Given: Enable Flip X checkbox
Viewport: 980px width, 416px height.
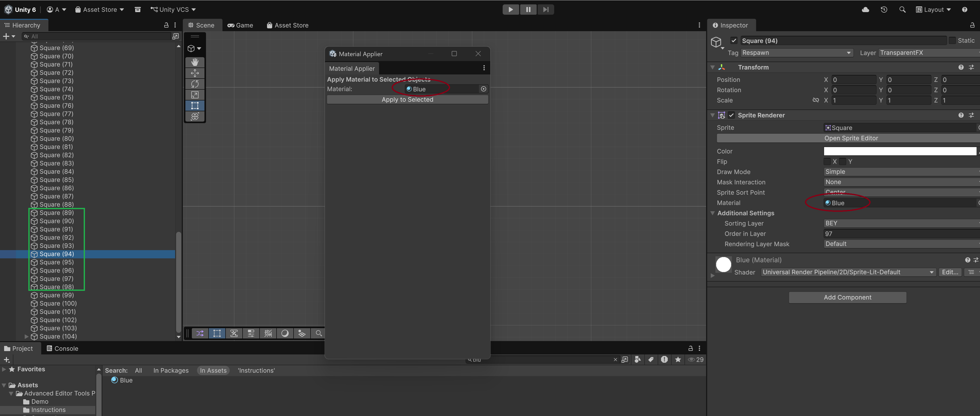Looking at the screenshot, I should [x=827, y=161].
